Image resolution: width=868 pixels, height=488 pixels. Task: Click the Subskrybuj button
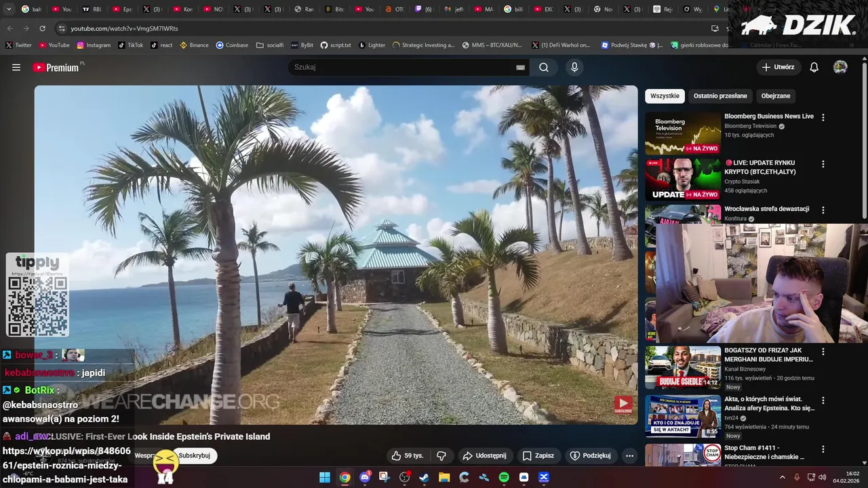click(x=194, y=455)
